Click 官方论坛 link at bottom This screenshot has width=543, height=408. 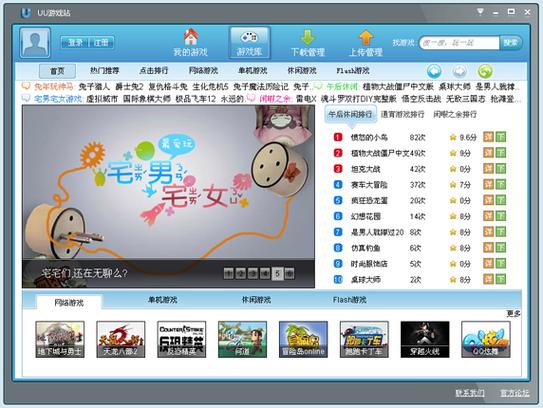tap(515, 393)
